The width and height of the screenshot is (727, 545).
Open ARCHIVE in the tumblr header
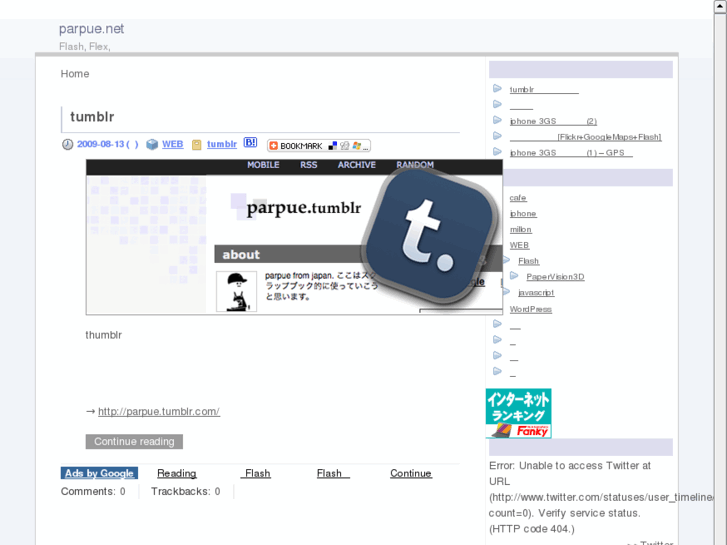[357, 165]
